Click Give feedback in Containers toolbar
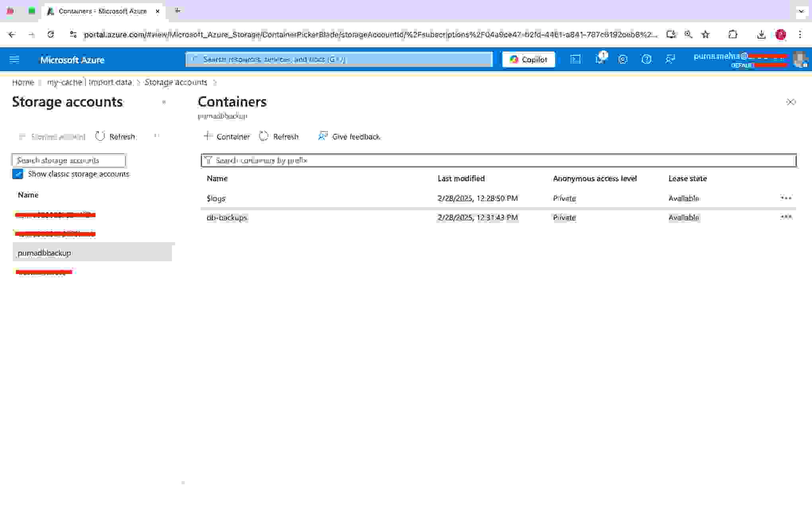The width and height of the screenshot is (812, 509). pyautogui.click(x=349, y=137)
